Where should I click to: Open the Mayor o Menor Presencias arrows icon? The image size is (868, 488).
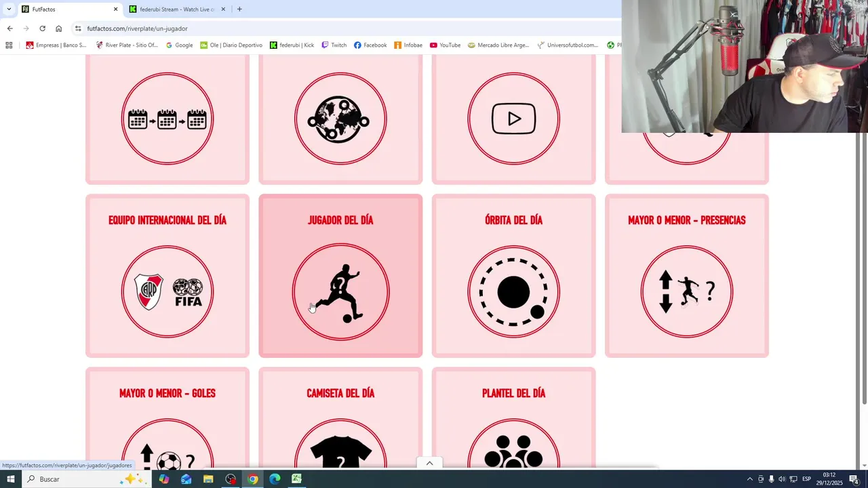686,291
